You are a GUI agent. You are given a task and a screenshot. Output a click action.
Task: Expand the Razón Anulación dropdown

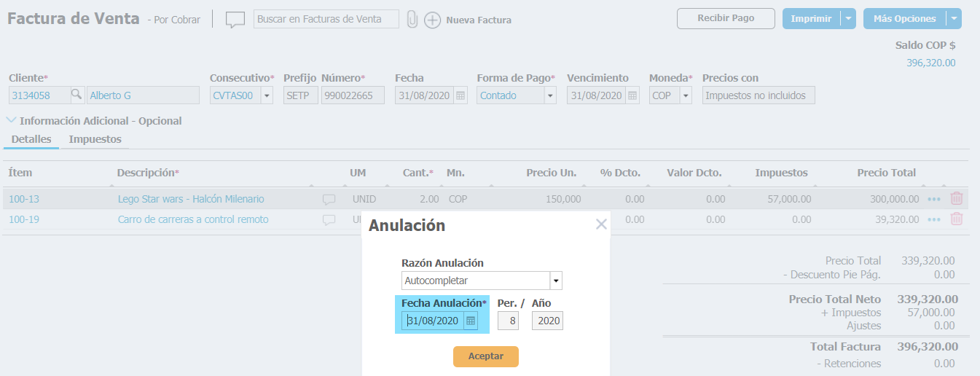point(556,281)
